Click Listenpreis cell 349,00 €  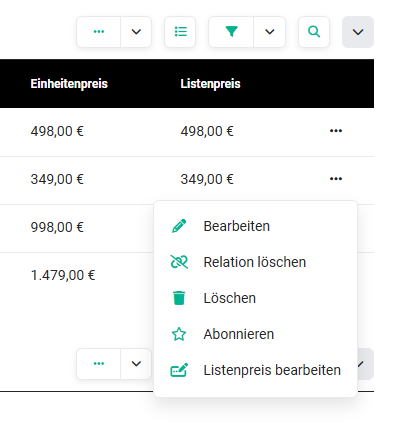click(x=207, y=179)
